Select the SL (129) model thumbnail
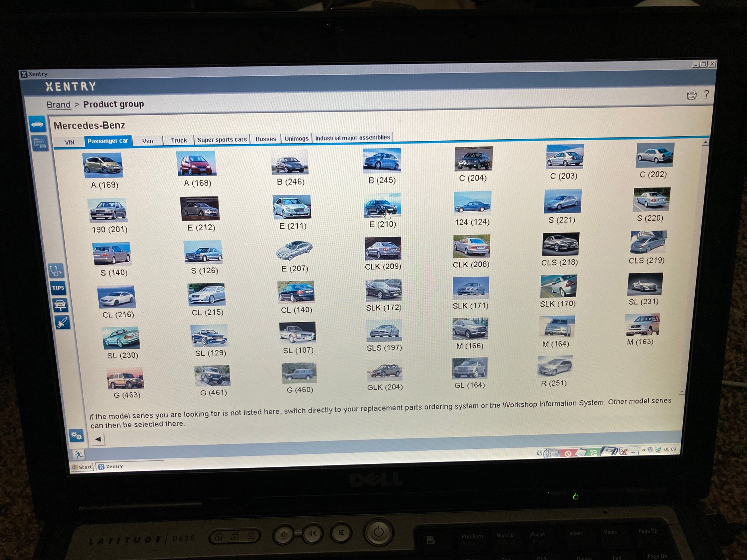 pyautogui.click(x=209, y=335)
